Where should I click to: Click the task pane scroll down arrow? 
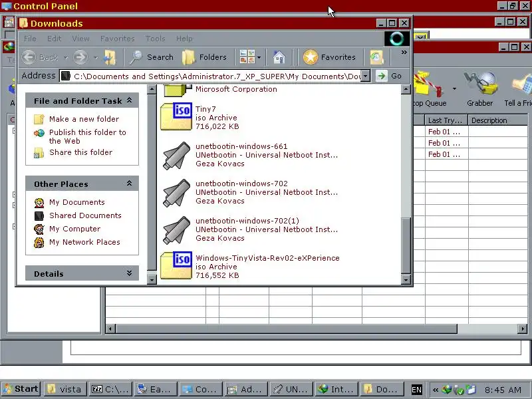click(x=152, y=280)
